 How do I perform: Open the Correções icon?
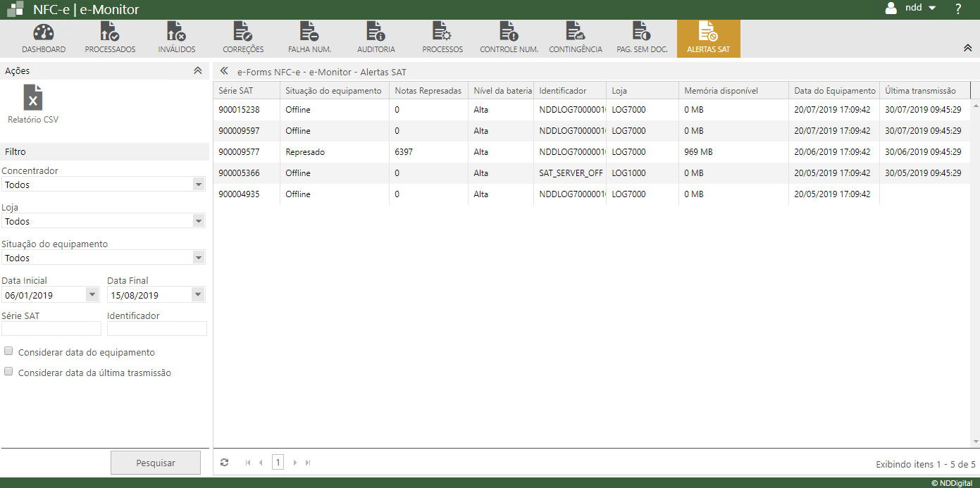(243, 32)
